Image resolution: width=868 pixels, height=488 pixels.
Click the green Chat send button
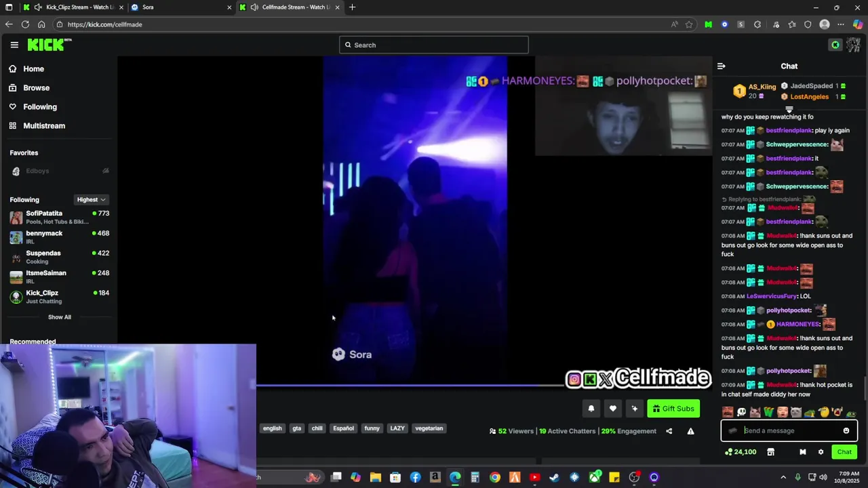(x=844, y=452)
